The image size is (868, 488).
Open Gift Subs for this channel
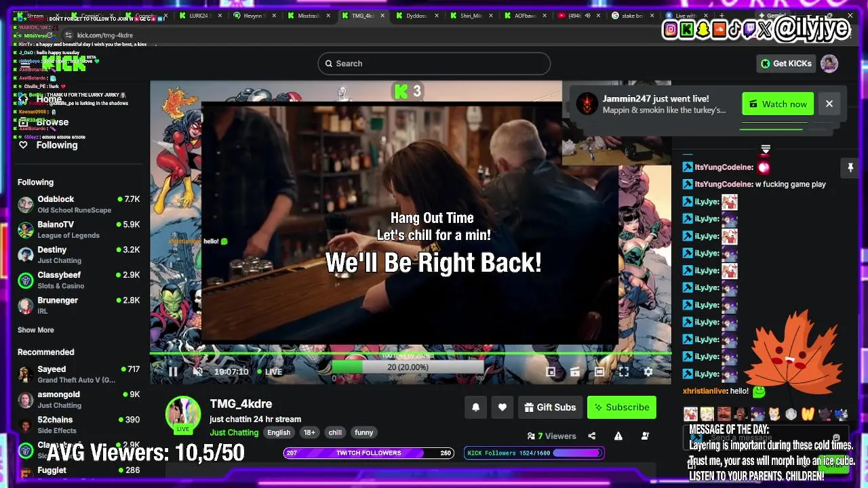pyautogui.click(x=550, y=407)
